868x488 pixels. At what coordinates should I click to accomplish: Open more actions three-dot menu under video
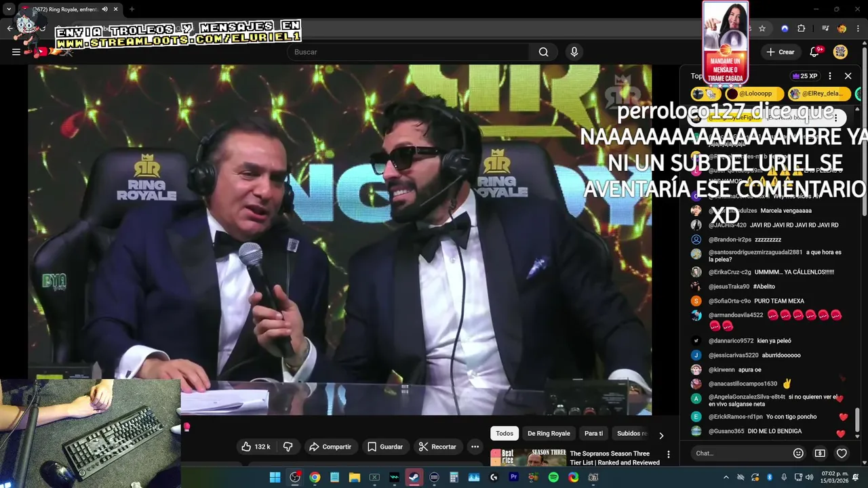pos(475,447)
